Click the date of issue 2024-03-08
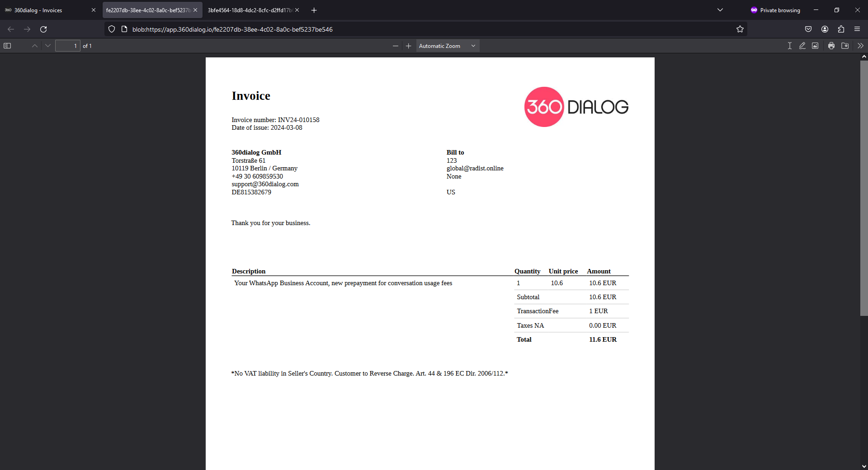868x470 pixels. click(x=286, y=128)
